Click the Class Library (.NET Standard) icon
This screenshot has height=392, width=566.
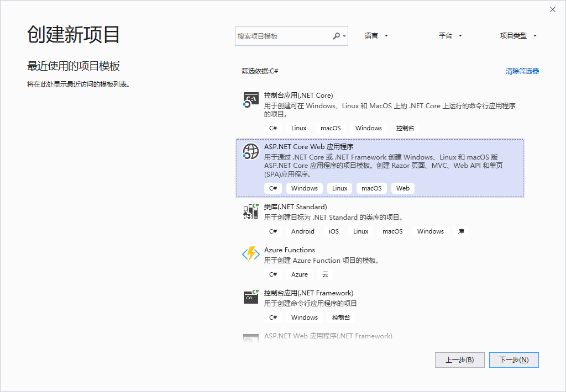(x=250, y=211)
